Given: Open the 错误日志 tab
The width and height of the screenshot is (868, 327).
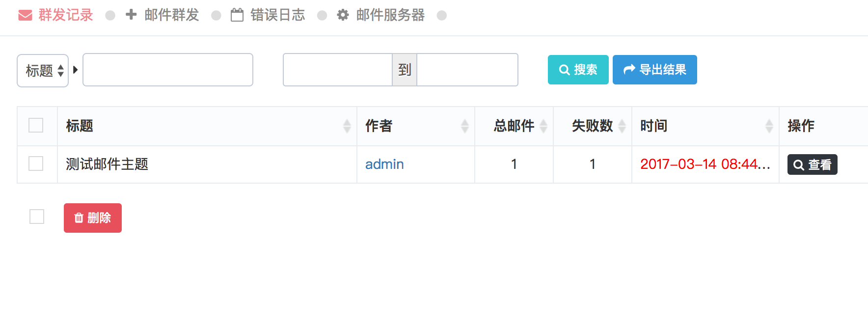Looking at the screenshot, I should [x=278, y=15].
